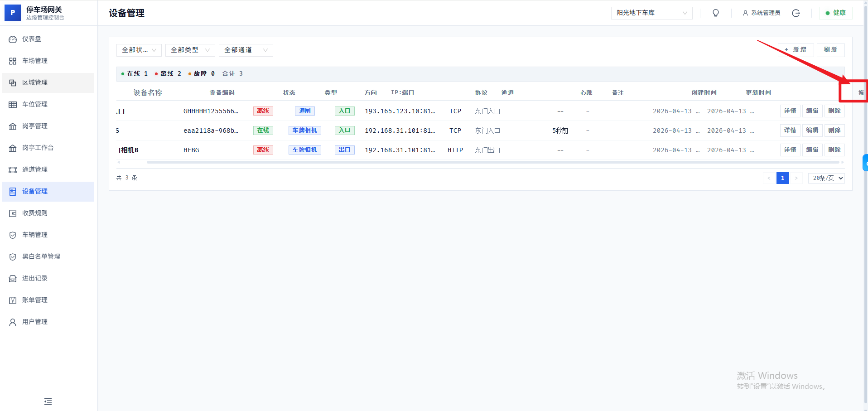
Task: Open the 全部通道 channel filter dropdown
Action: [246, 50]
